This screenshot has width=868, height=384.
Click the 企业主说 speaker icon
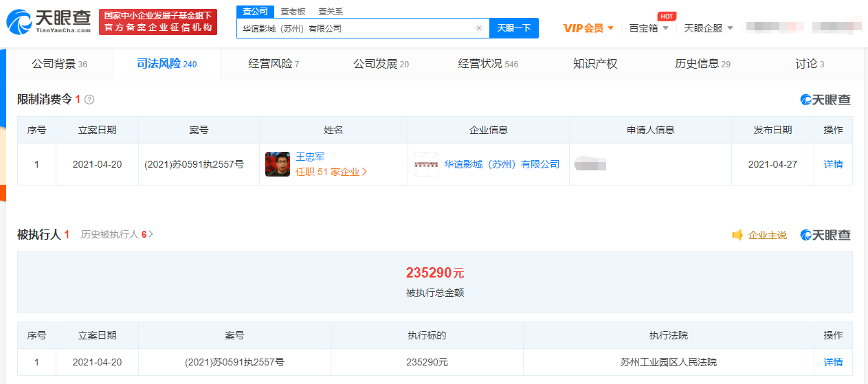tap(737, 235)
